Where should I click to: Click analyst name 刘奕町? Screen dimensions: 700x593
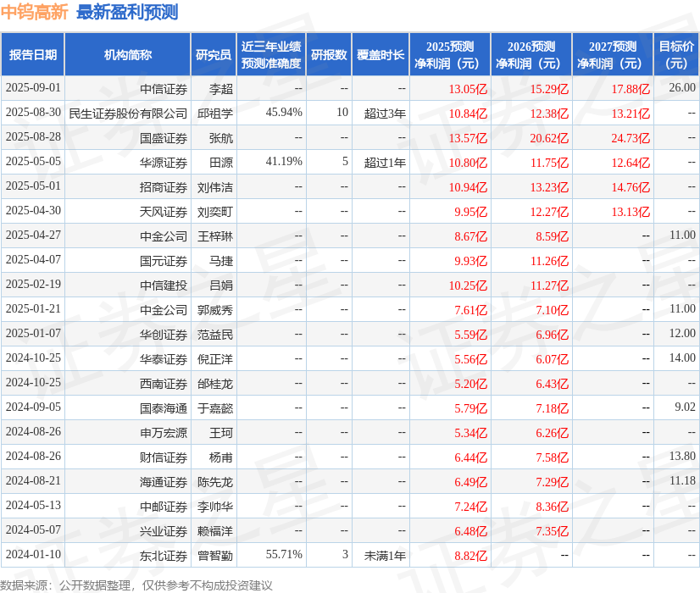point(215,212)
